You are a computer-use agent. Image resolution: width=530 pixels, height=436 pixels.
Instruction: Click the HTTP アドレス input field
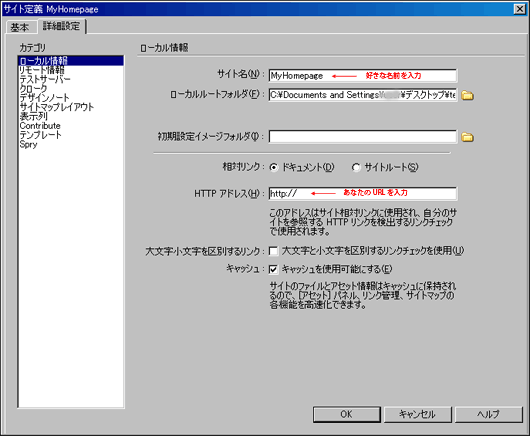click(363, 193)
